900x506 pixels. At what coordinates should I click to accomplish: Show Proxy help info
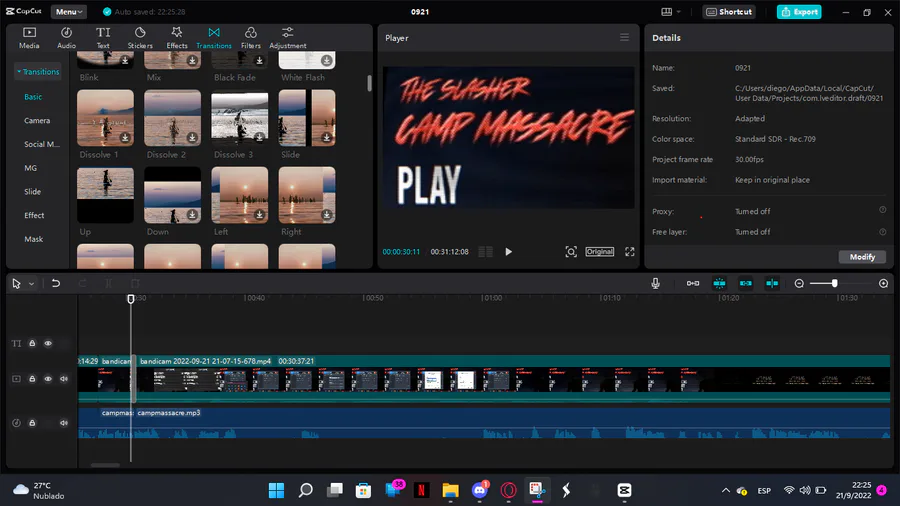(x=883, y=210)
